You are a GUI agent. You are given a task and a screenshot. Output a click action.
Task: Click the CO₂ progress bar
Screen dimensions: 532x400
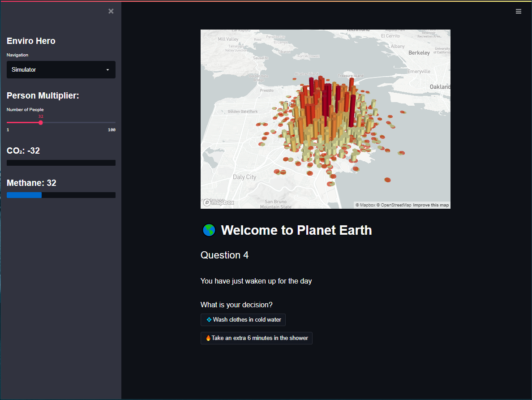pyautogui.click(x=61, y=163)
